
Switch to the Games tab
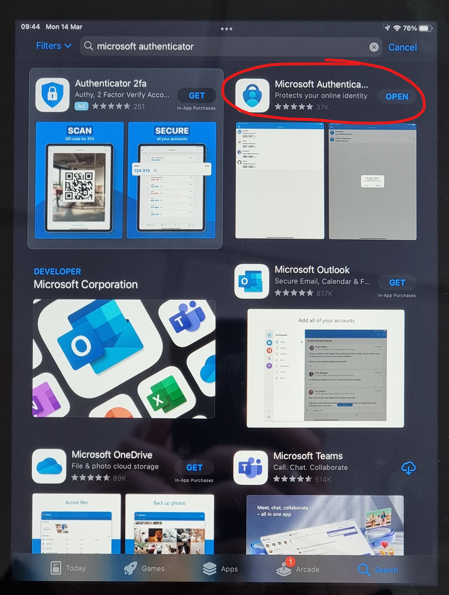click(x=144, y=568)
